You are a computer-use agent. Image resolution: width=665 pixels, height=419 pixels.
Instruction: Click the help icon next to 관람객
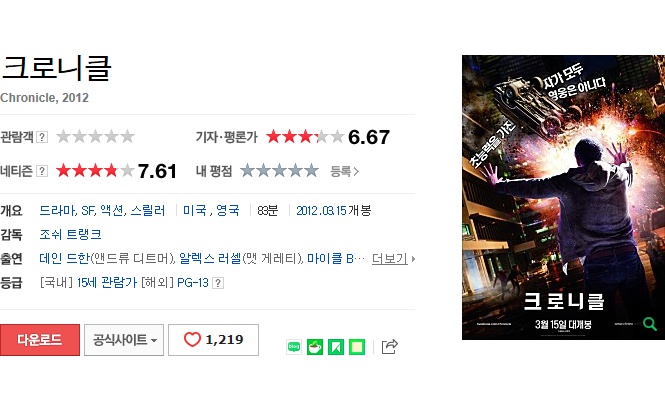pos(42,137)
